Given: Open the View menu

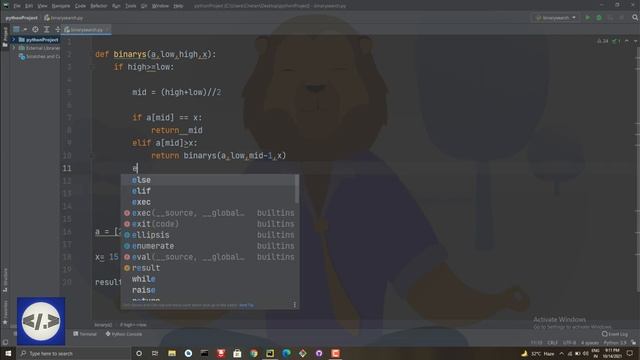Looking at the screenshot, I should pyautogui.click(x=42, y=6).
